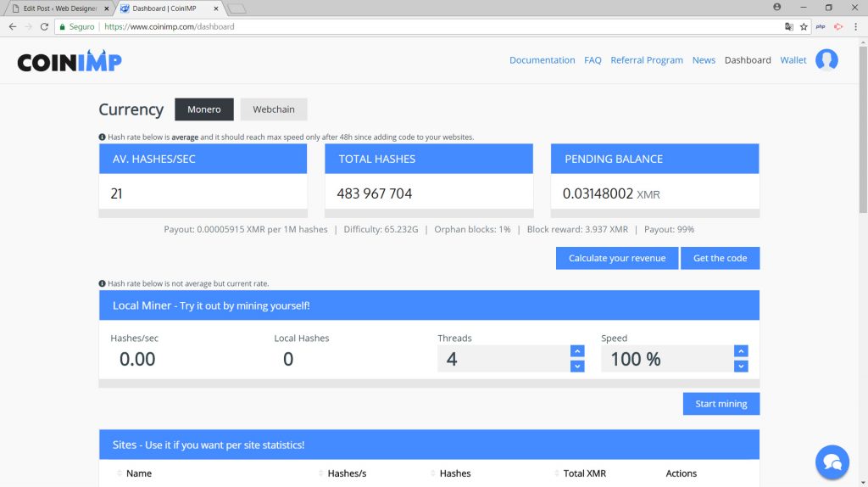The width and height of the screenshot is (868, 487).
Task: Click the secure padlock icon
Action: (63, 26)
